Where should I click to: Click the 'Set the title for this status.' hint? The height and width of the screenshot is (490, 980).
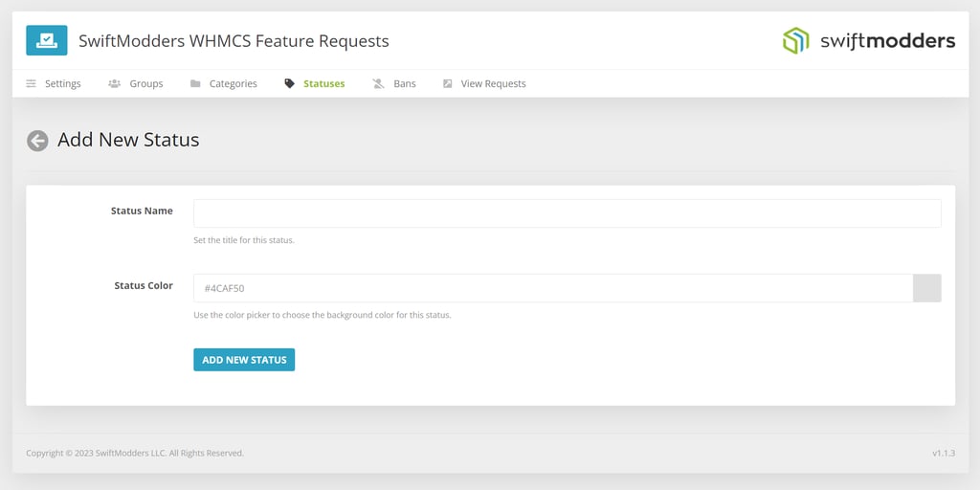[244, 240]
